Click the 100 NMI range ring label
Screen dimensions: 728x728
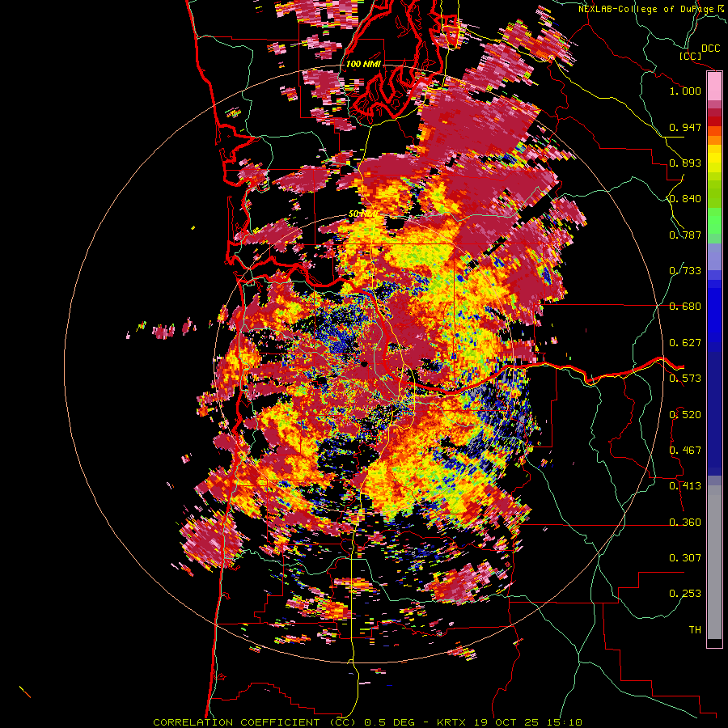(363, 64)
